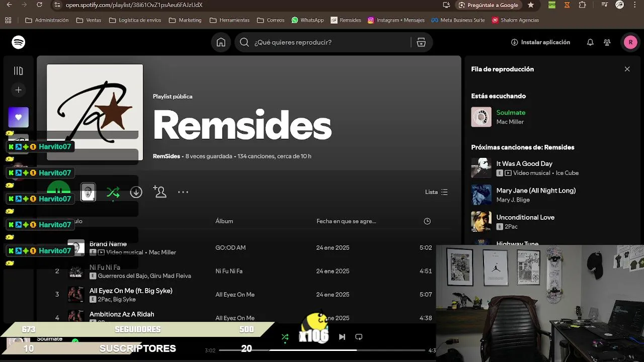Go back in the browser
This screenshot has width=644, height=362.
pyautogui.click(x=9, y=5)
